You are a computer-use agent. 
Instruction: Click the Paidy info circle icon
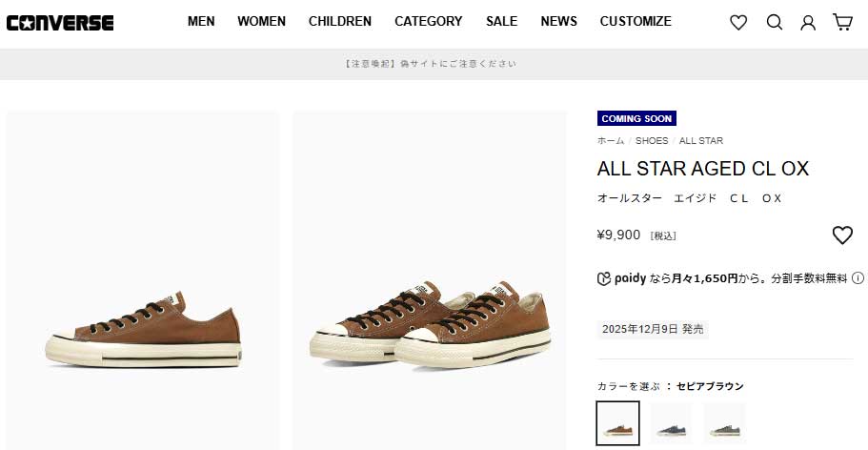point(858,278)
